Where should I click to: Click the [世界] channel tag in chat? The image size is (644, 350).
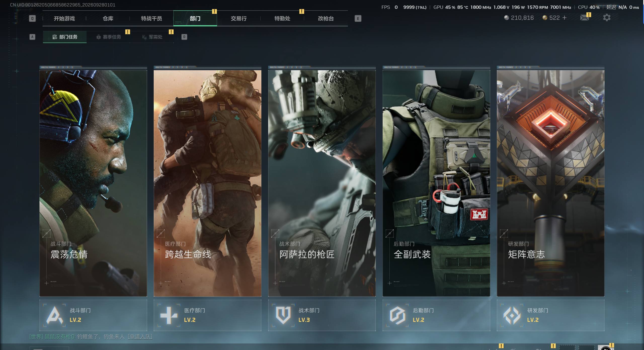click(x=36, y=336)
